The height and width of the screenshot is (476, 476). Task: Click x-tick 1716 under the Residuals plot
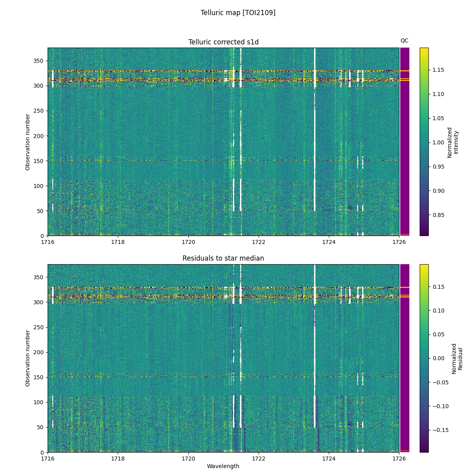[48, 458]
